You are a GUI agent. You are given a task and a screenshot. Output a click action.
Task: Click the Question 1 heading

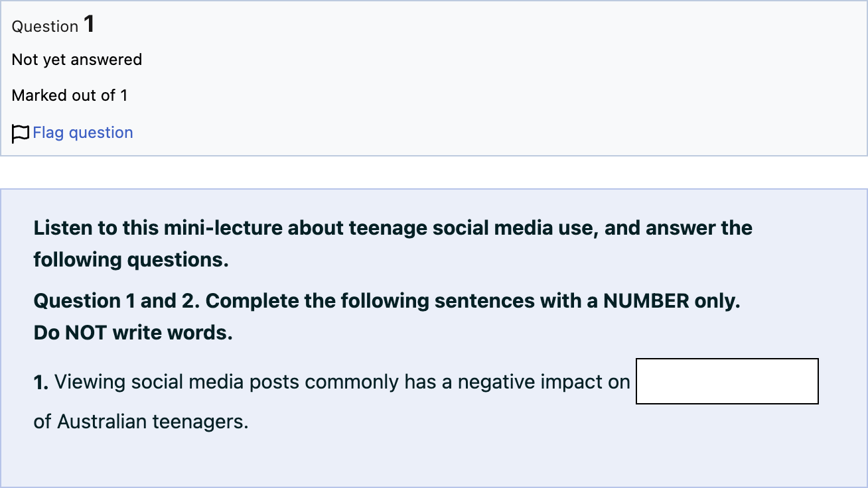53,25
